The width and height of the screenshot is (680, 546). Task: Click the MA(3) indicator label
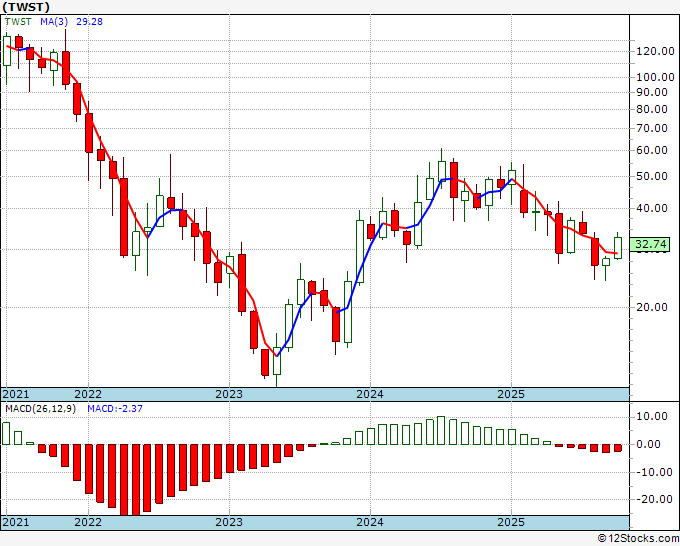pyautogui.click(x=54, y=22)
